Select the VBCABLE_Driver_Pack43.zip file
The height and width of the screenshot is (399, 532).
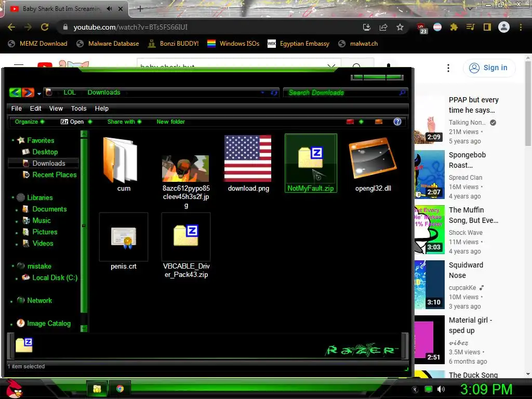[186, 246]
